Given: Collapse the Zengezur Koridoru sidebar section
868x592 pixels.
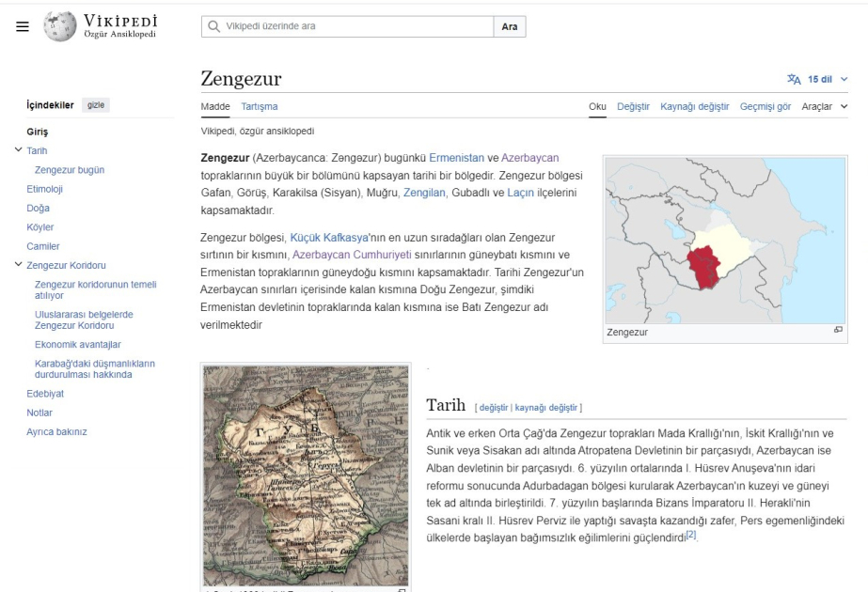Looking at the screenshot, I should coord(19,265).
